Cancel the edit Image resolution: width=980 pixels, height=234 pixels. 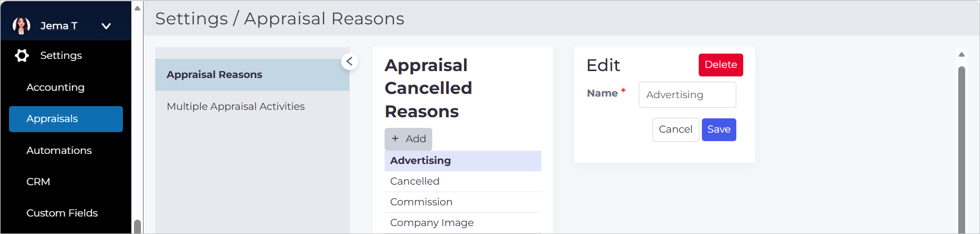tap(675, 129)
